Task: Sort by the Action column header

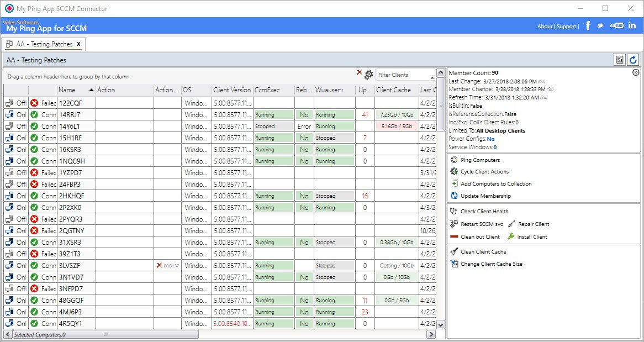Action: click(x=124, y=90)
